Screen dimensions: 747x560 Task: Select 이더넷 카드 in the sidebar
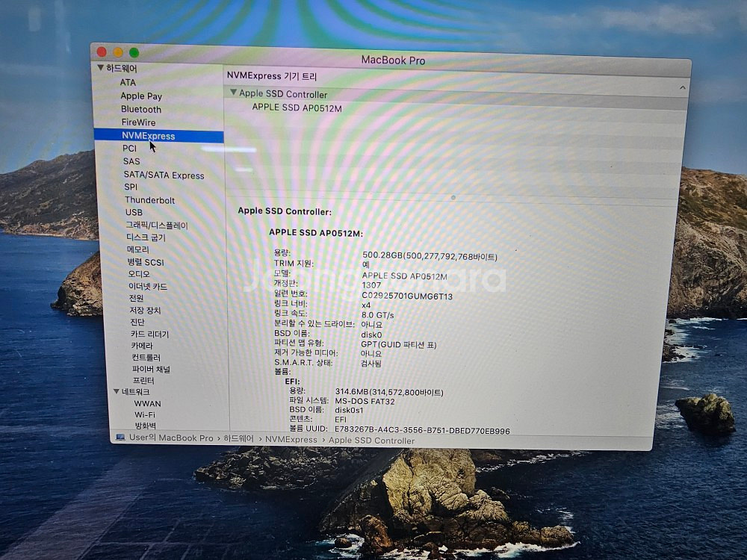148,286
